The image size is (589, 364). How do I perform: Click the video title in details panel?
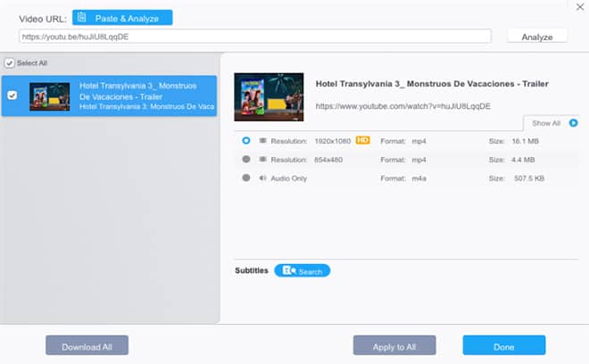tap(432, 84)
